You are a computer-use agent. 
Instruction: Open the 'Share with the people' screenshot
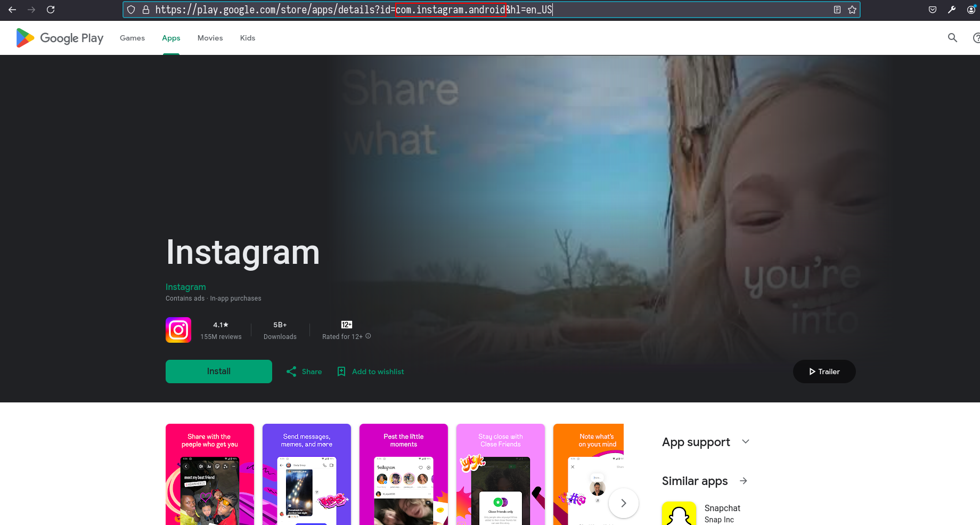210,474
